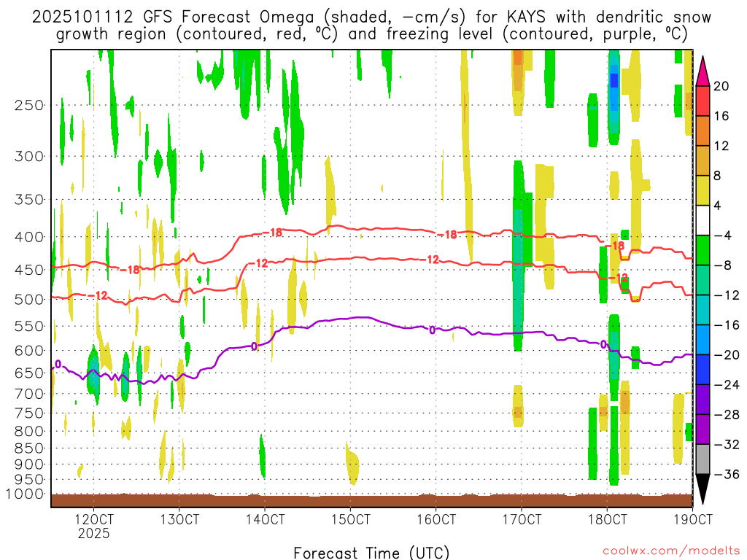Select the 17OCT time axis label
The width and height of the screenshot is (747, 560).
521,519
